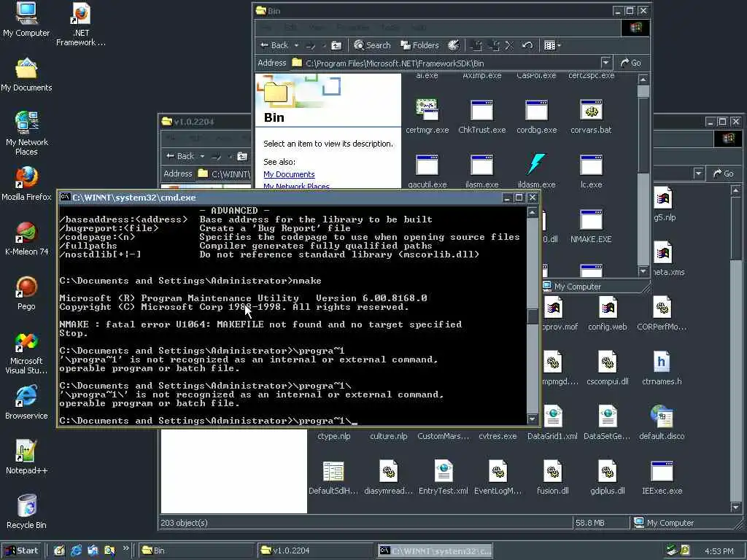Launch Mozilla Firefox from the desktop
This screenshot has height=560, width=747.
tap(26, 184)
